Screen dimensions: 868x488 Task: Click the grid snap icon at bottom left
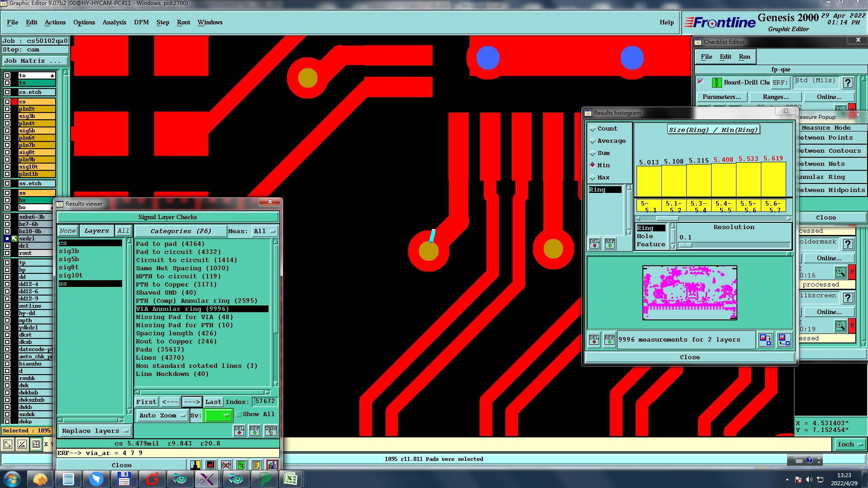click(36, 445)
